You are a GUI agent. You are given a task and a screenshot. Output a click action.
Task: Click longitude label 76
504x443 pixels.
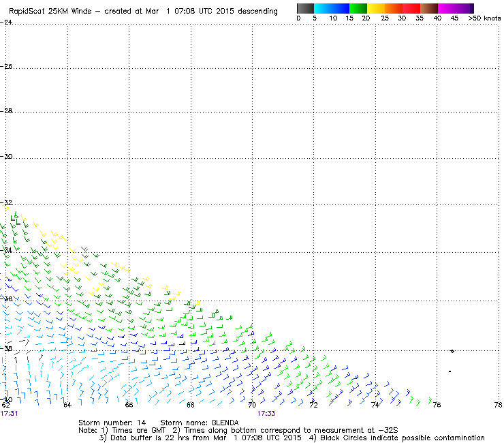437,405
